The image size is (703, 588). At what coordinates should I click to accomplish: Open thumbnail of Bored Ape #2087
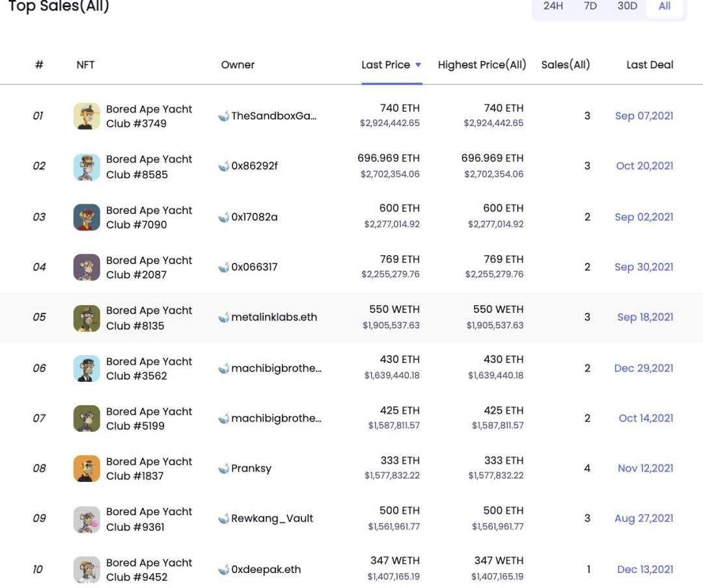pyautogui.click(x=87, y=267)
